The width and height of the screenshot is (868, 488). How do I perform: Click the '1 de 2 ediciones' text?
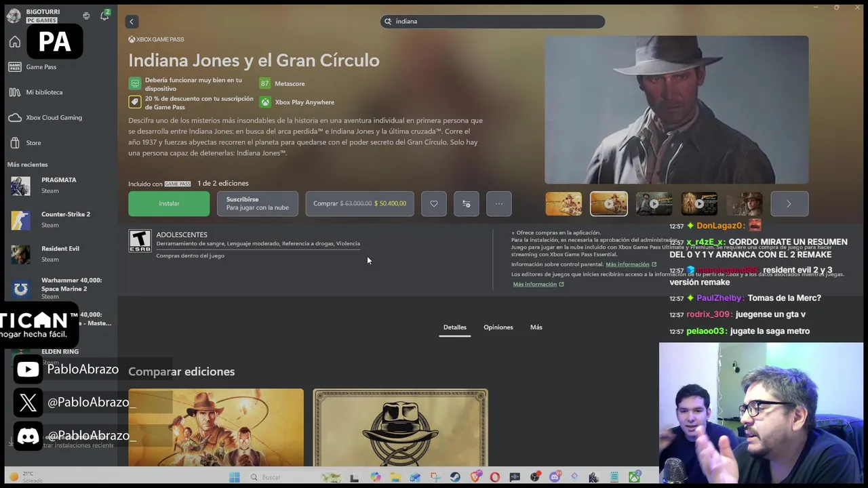coord(223,184)
